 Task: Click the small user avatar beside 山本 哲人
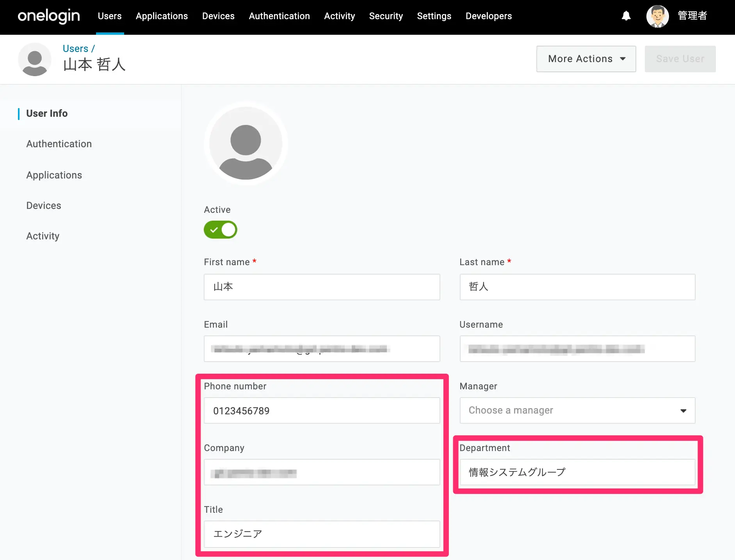point(35,59)
